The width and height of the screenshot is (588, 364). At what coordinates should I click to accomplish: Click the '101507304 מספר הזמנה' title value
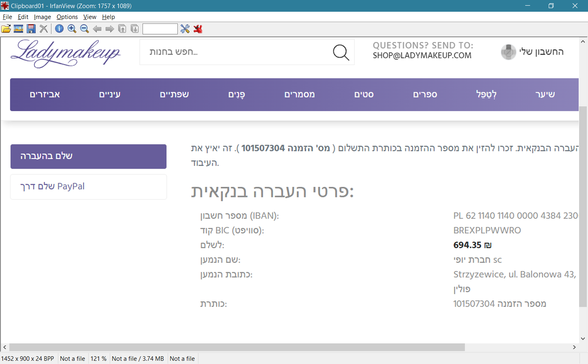(500, 304)
